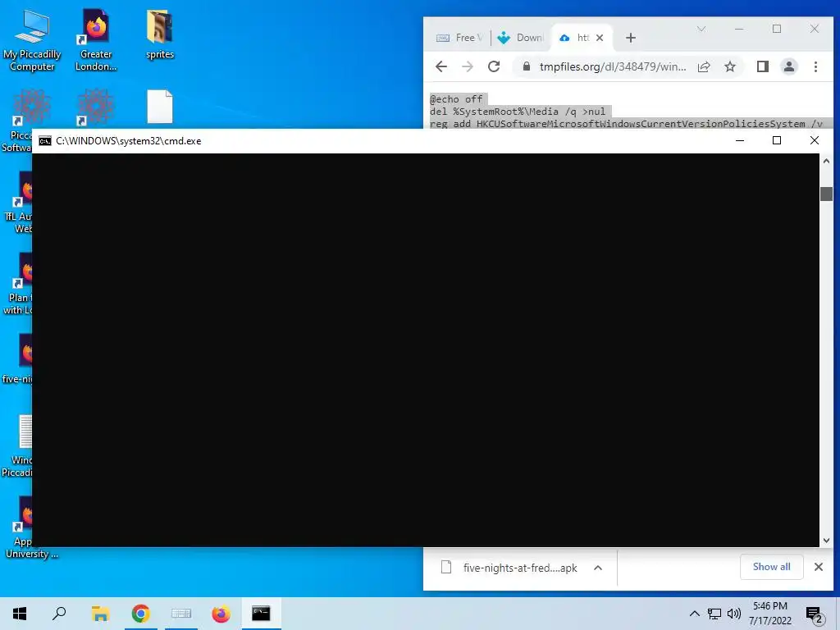Reload the tmpfiles.org page

click(x=494, y=66)
